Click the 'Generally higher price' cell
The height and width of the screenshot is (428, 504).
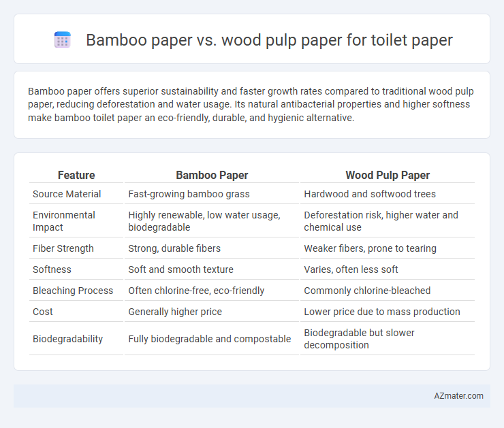click(x=212, y=312)
